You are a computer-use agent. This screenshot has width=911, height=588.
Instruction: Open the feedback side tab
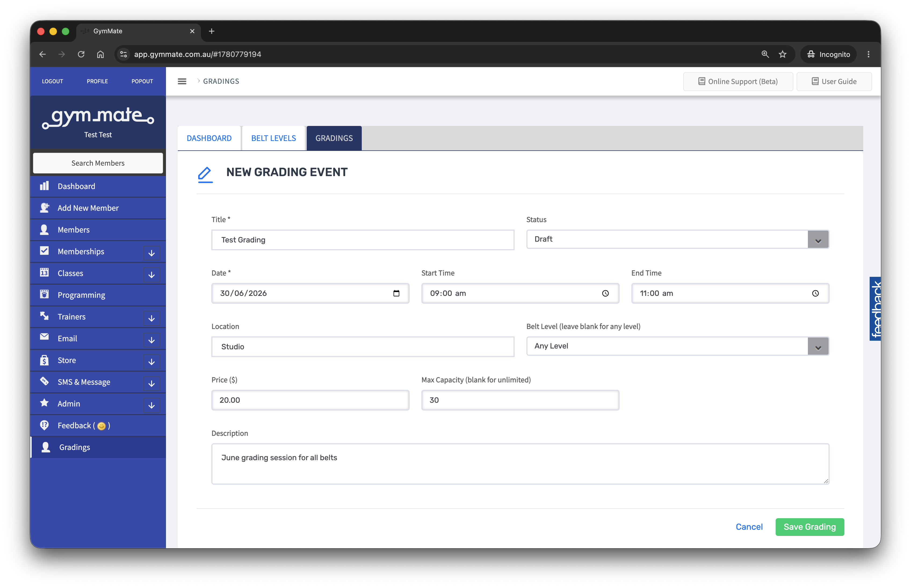pos(876,308)
